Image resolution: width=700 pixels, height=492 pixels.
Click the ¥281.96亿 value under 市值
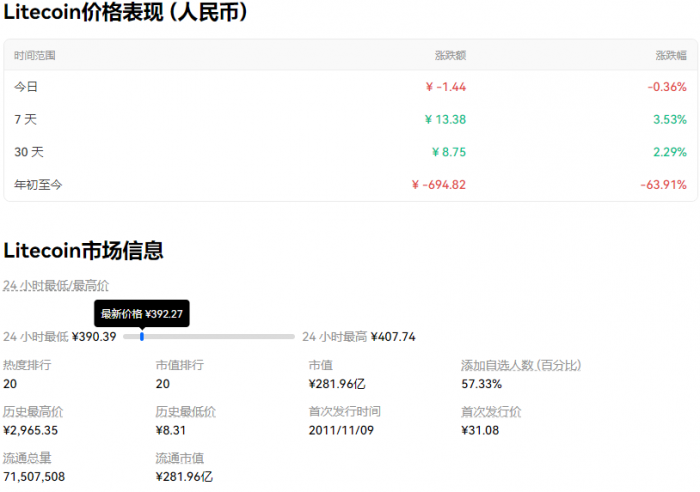[337, 384]
